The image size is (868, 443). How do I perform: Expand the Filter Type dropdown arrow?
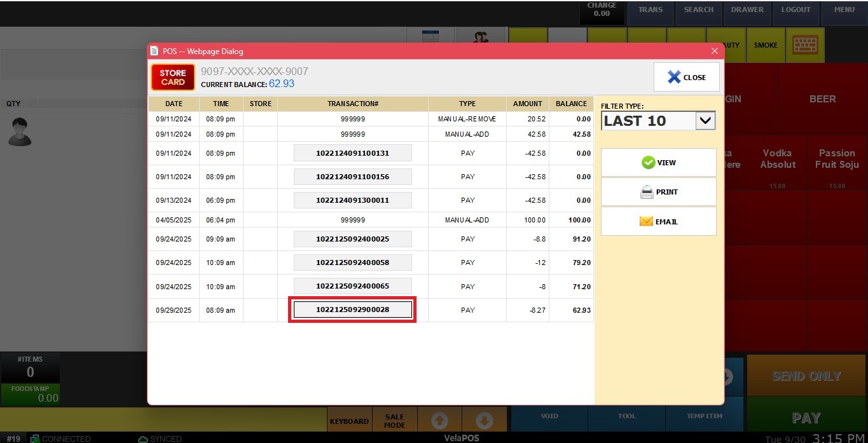pos(705,121)
